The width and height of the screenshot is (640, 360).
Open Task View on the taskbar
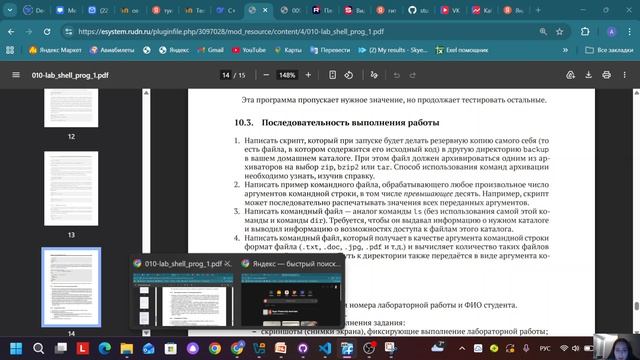[61, 348]
